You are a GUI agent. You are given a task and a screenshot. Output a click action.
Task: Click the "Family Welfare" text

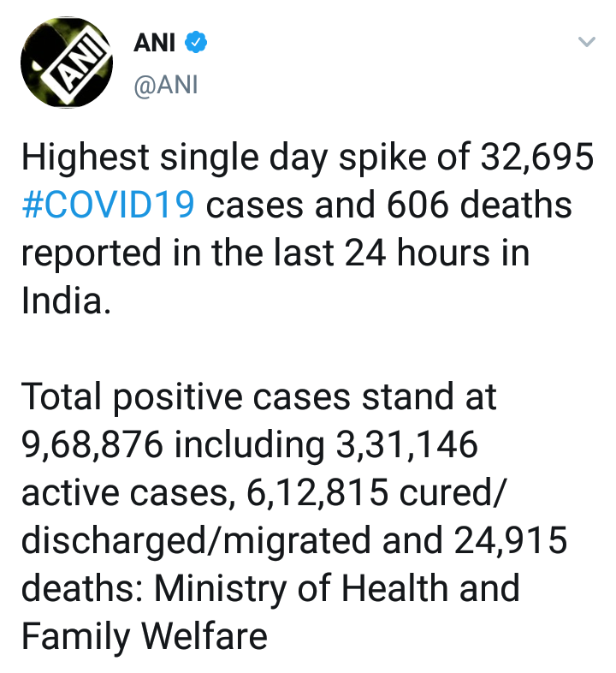click(x=145, y=638)
